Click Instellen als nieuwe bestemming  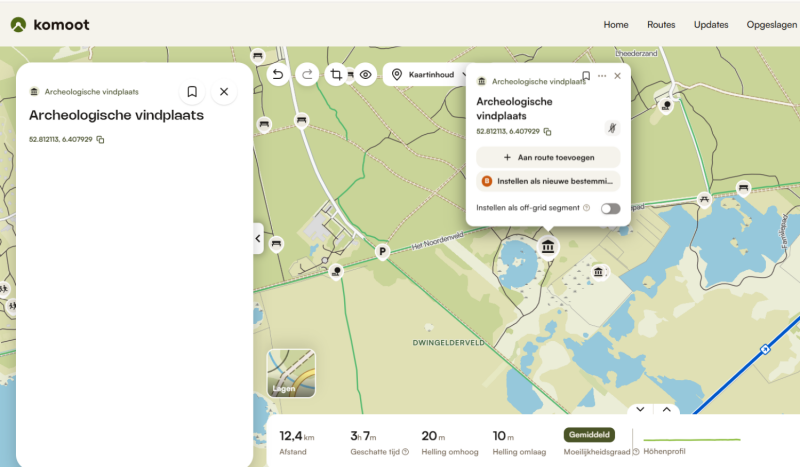tap(548, 181)
